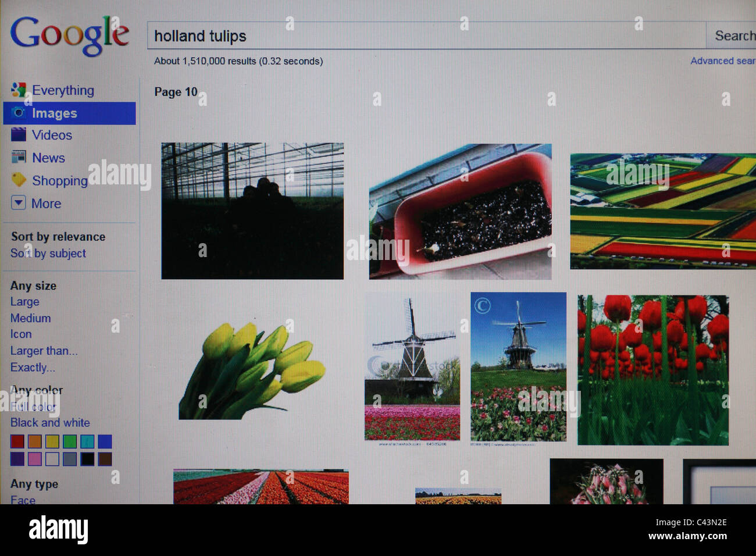Open Shopping search results
The width and height of the screenshot is (756, 556).
click(60, 181)
